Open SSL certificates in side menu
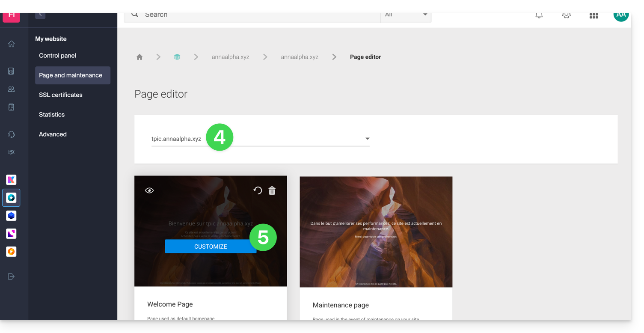644x333 pixels. pyautogui.click(x=61, y=95)
